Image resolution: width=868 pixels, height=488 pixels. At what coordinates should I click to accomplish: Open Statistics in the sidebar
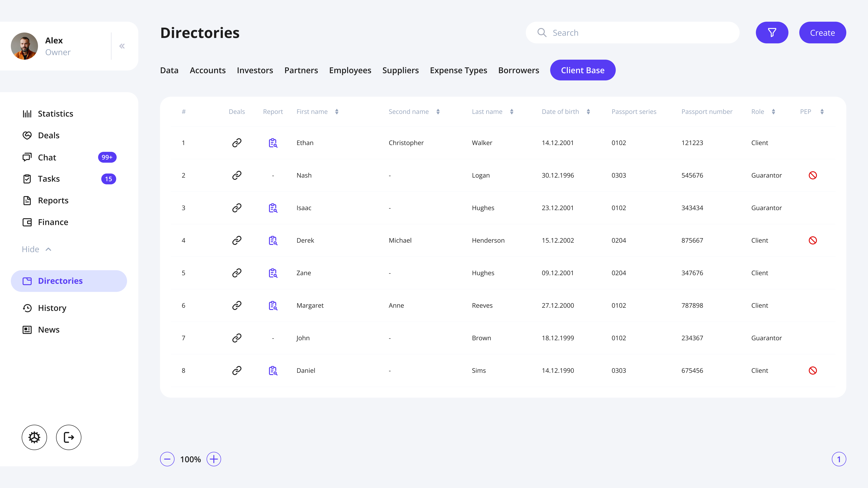click(55, 114)
